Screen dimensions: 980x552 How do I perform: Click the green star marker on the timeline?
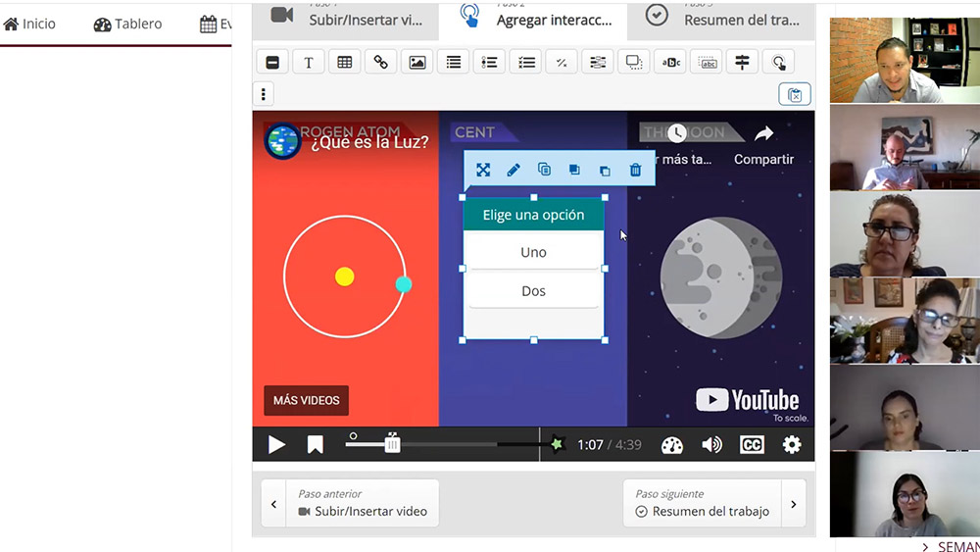pos(558,444)
